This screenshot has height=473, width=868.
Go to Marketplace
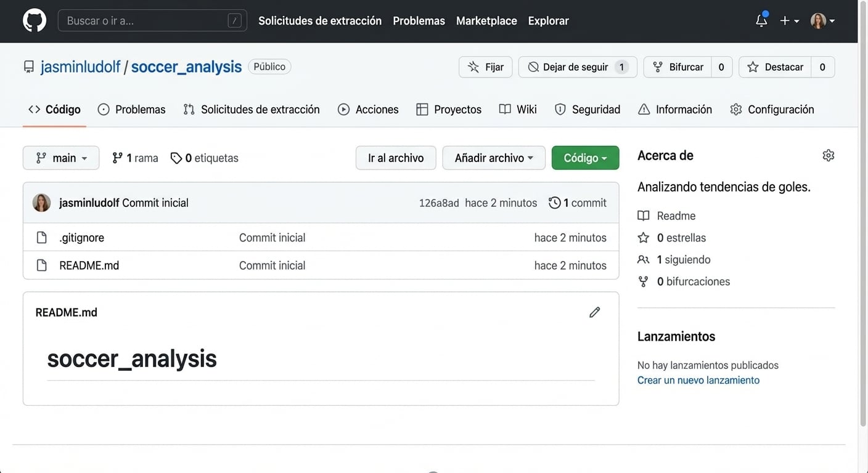[x=486, y=21]
